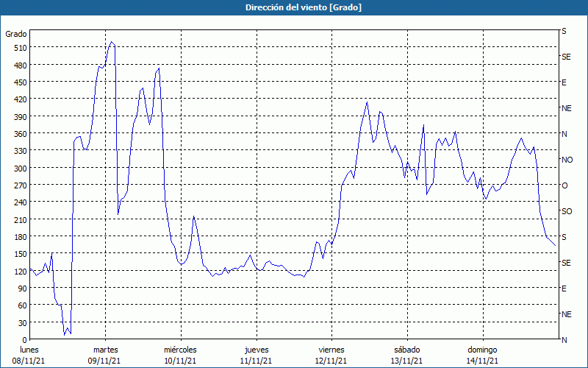Click the 0 degree axis label

click(x=25, y=340)
